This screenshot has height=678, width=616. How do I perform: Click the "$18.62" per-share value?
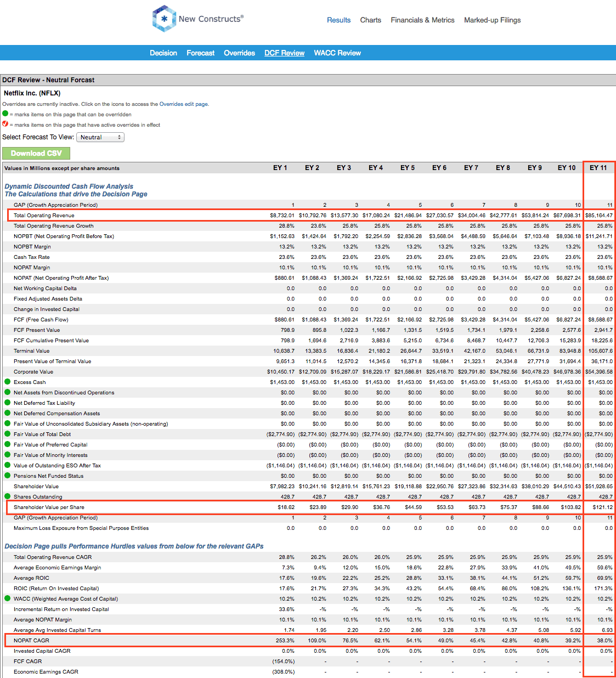[x=286, y=507]
